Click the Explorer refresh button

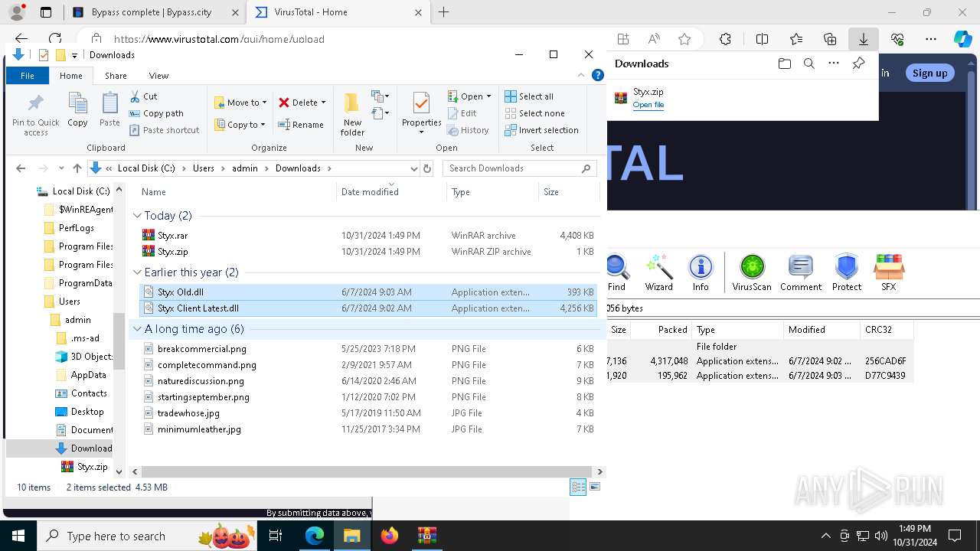(x=427, y=168)
